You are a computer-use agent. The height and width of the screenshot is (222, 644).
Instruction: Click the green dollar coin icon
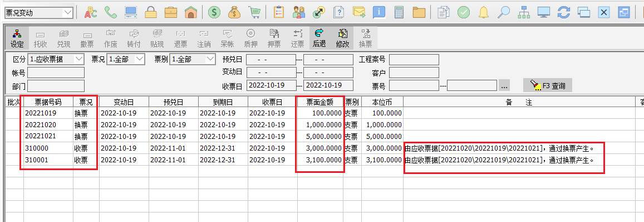pyautogui.click(x=214, y=12)
